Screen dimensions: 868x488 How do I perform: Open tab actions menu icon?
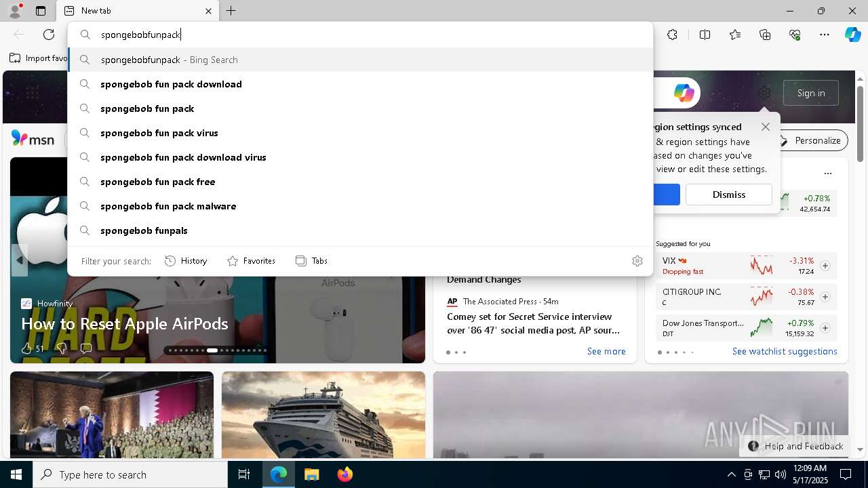point(41,11)
